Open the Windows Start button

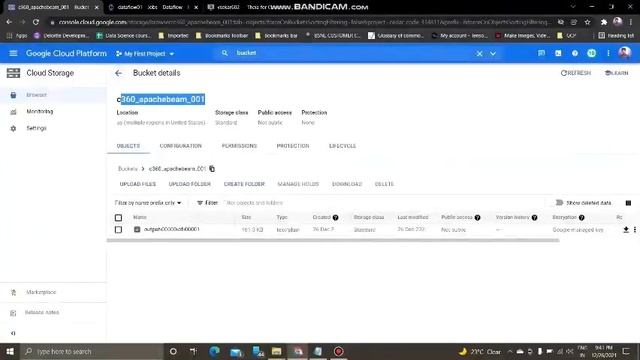10,351
